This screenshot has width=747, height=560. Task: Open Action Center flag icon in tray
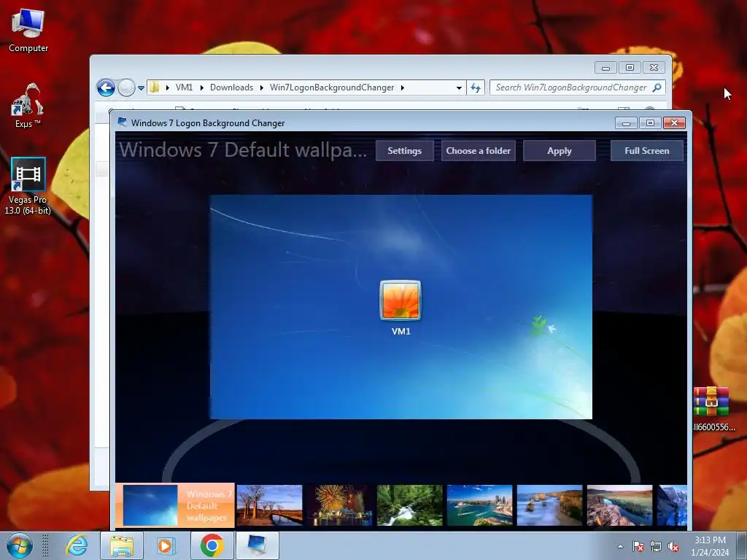pos(638,546)
